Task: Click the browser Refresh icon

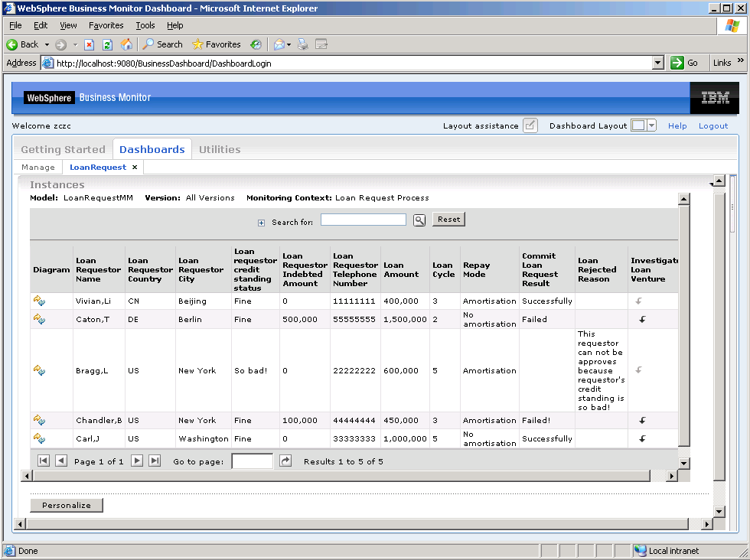Action: click(x=108, y=44)
